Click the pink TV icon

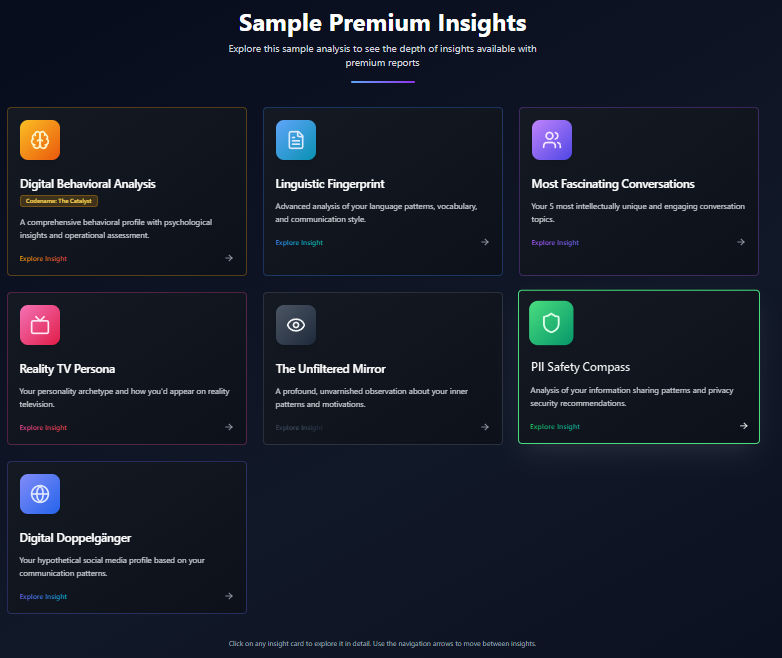pyautogui.click(x=40, y=325)
